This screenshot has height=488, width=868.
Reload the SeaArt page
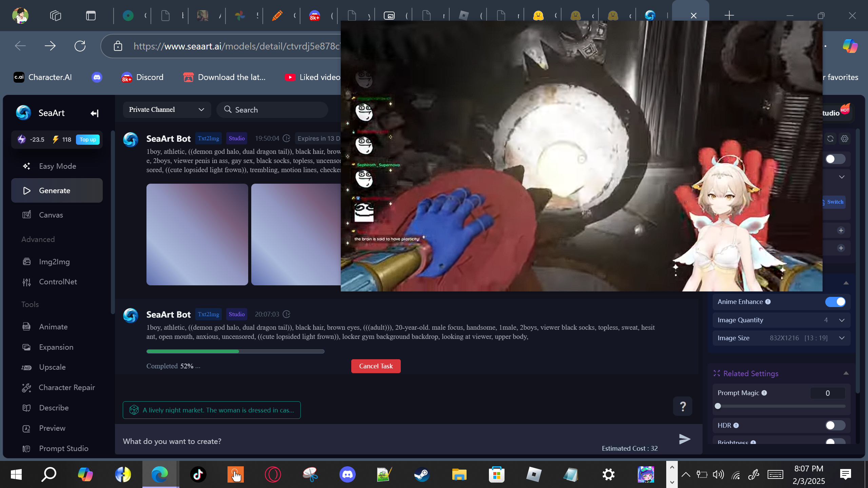point(80,46)
